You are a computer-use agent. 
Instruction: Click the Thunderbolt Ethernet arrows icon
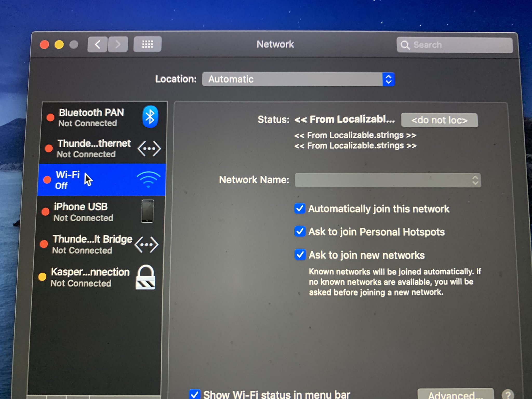149,149
